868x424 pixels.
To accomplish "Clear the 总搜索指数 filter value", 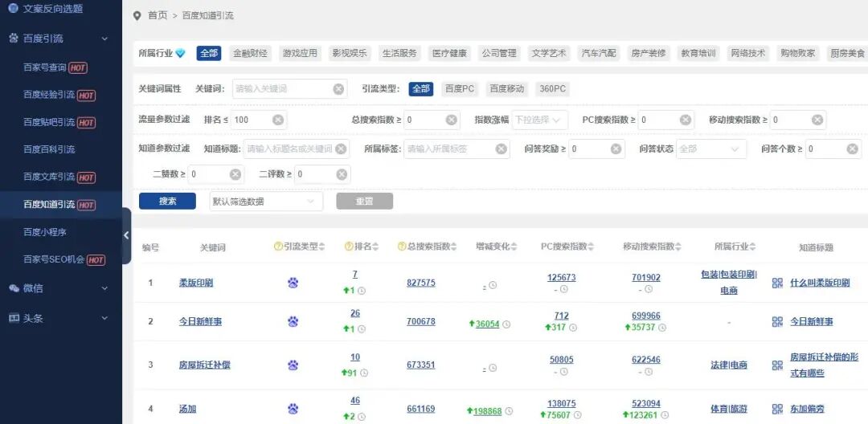I will [x=452, y=120].
